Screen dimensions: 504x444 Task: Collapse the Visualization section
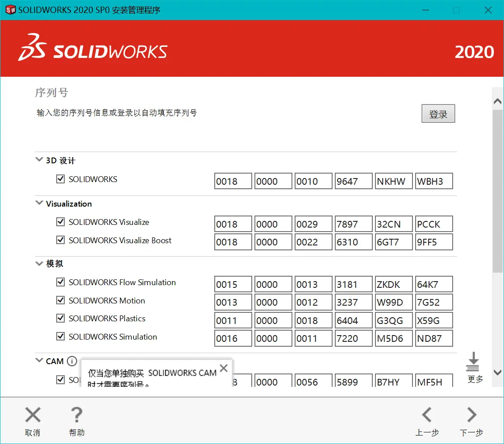pyautogui.click(x=39, y=203)
